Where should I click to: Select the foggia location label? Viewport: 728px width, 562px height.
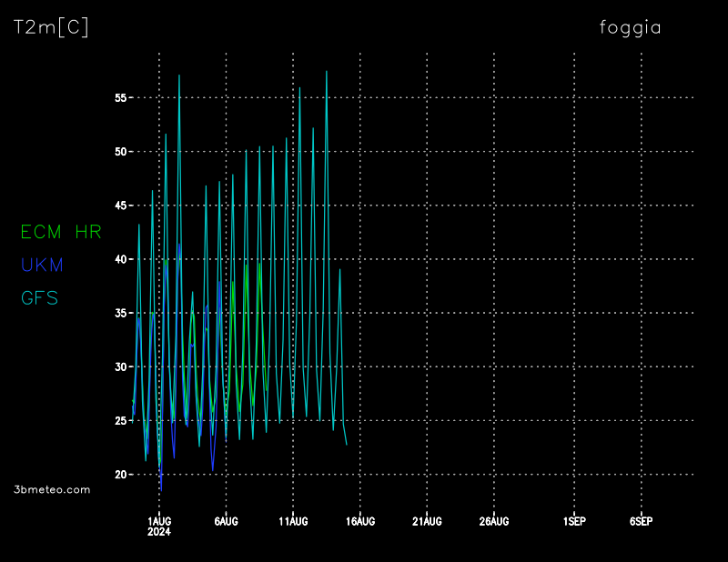630,27
